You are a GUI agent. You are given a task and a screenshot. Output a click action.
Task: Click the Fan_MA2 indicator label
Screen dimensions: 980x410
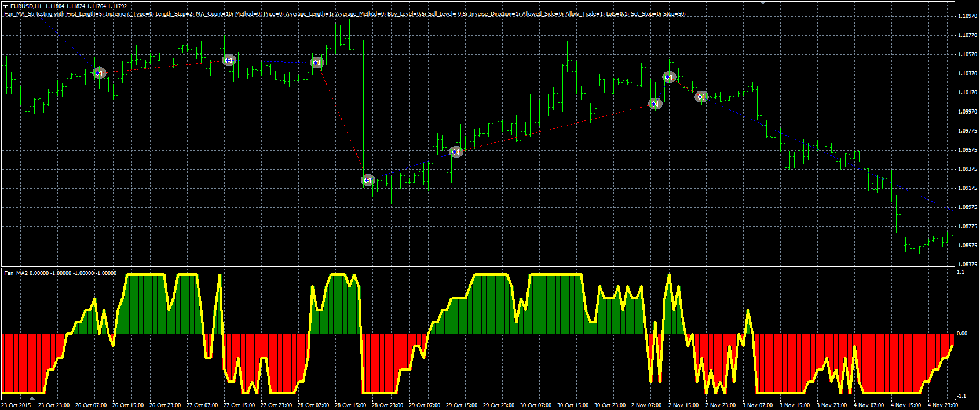click(x=60, y=273)
